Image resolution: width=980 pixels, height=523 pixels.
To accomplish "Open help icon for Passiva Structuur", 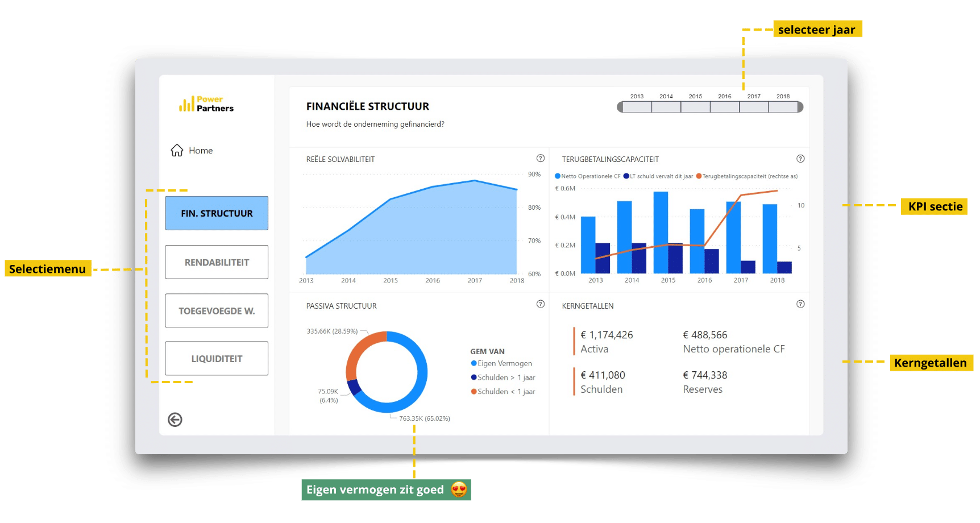I will [541, 304].
